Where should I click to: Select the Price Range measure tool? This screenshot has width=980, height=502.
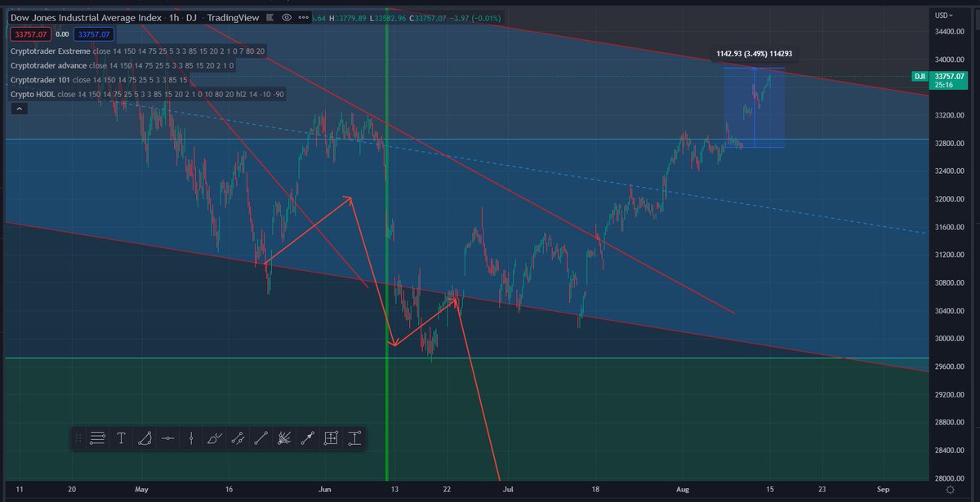point(354,438)
